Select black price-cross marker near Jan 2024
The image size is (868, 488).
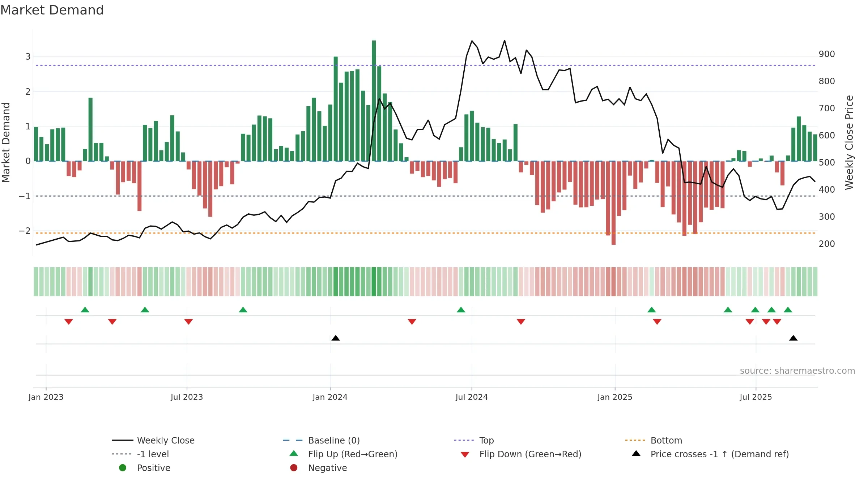point(336,338)
